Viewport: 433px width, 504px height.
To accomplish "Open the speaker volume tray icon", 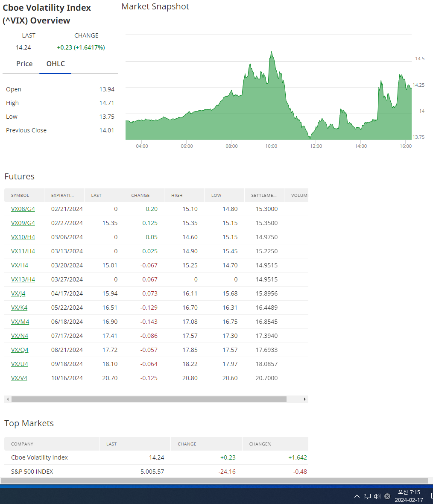I will (x=377, y=496).
